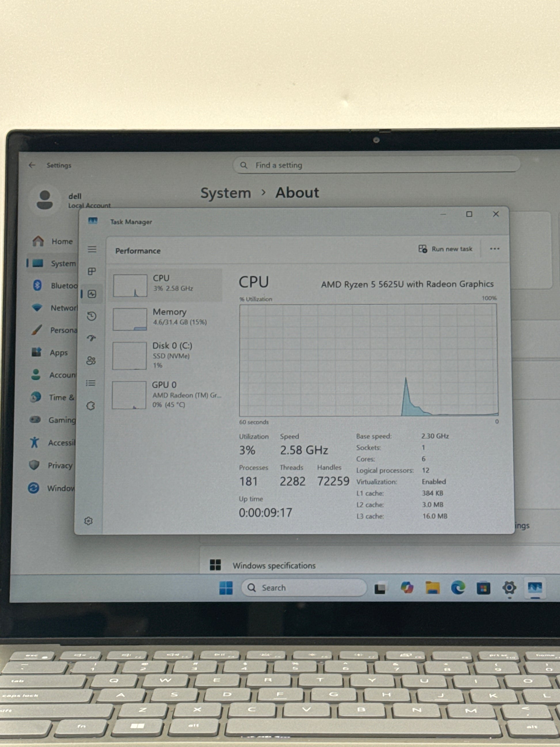Click Run new task button
The width and height of the screenshot is (560, 747).
(445, 249)
